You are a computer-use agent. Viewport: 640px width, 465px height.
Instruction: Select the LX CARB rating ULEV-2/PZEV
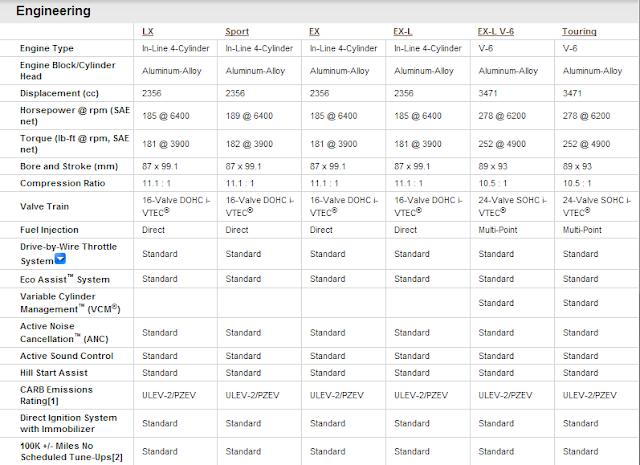point(169,395)
